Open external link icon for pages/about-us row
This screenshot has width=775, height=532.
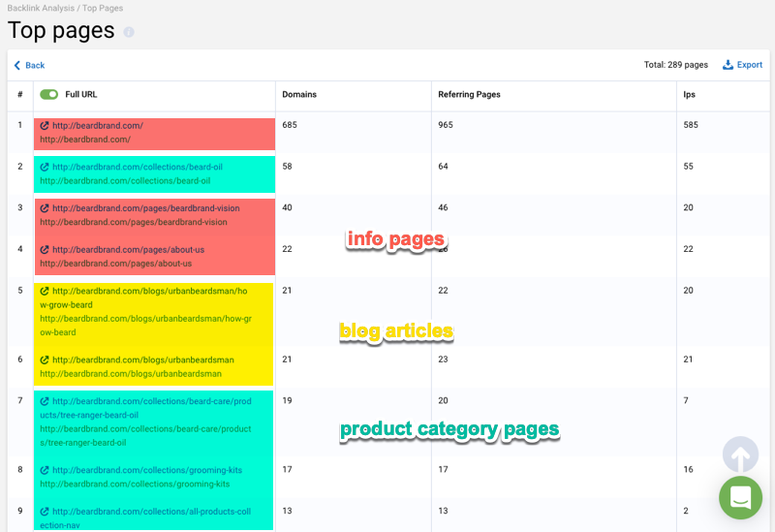pyautogui.click(x=45, y=250)
